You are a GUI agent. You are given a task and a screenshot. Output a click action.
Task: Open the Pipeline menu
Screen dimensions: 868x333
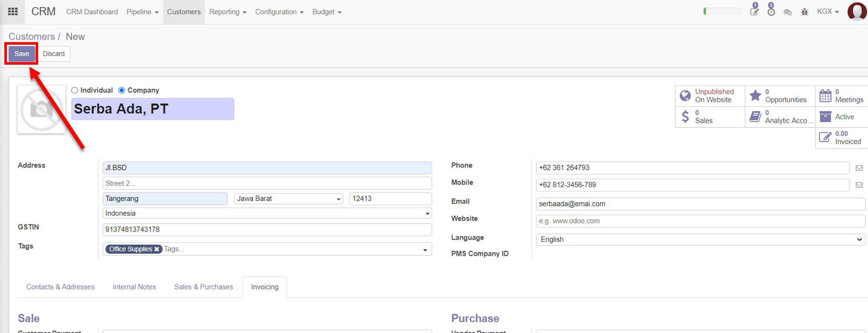click(x=142, y=12)
